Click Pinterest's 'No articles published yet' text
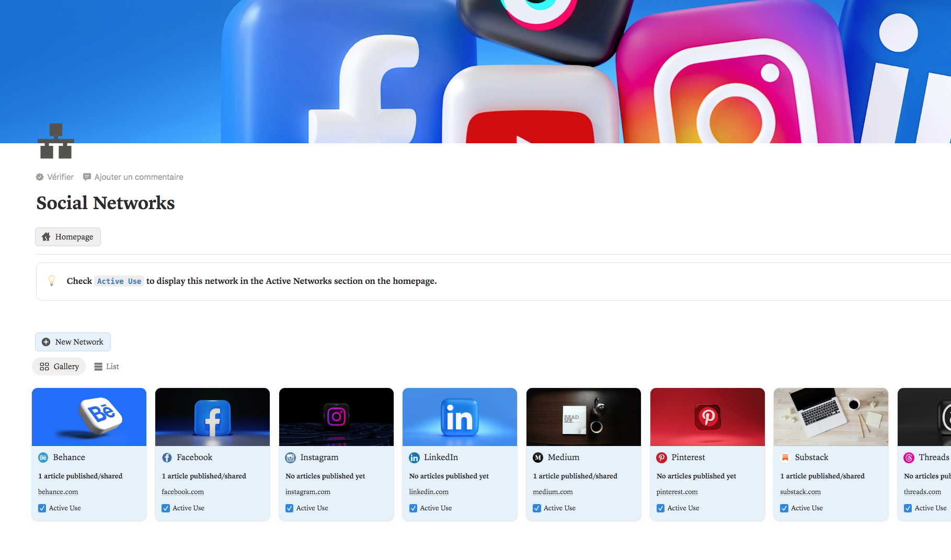 click(x=696, y=476)
